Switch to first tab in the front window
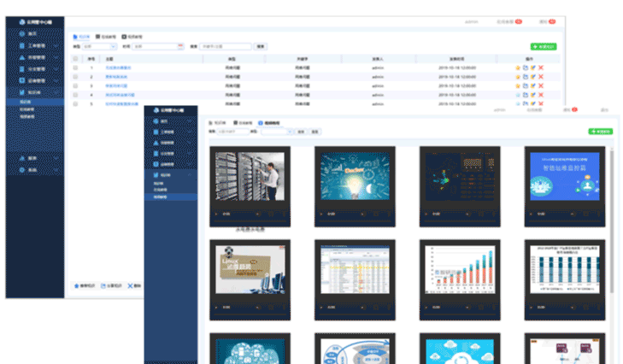The width and height of the screenshot is (623, 364). pos(217,123)
